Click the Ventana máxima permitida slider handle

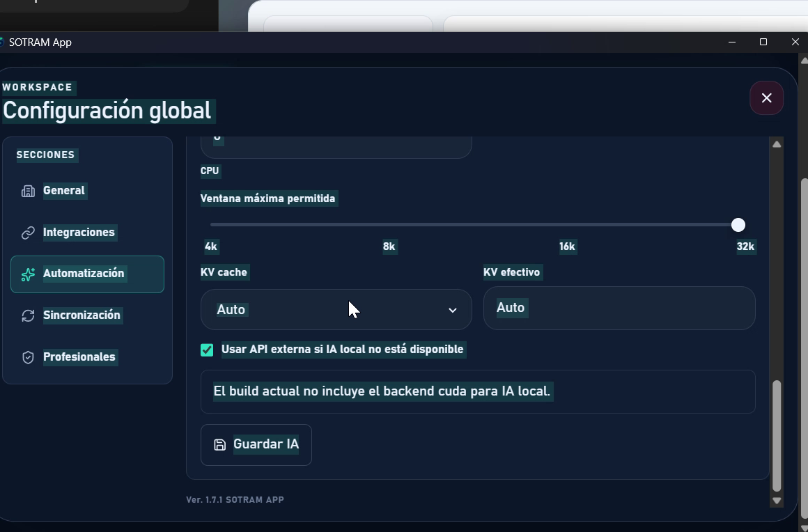coord(738,224)
